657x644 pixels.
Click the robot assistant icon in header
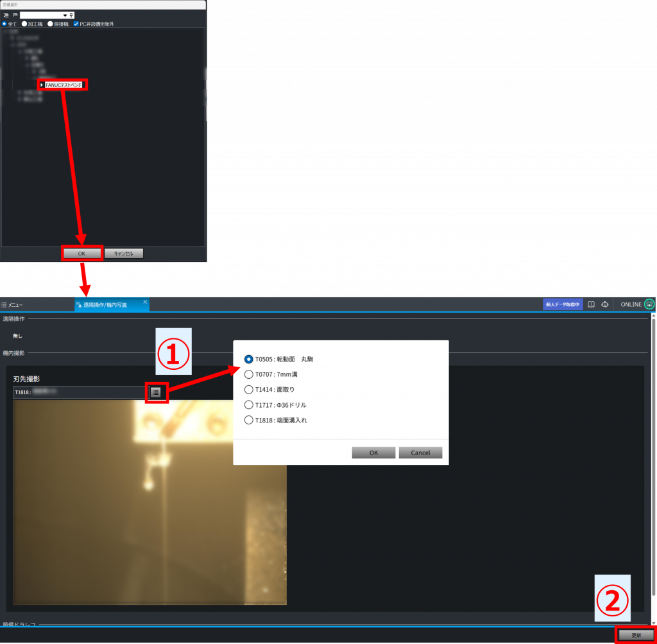pyautogui.click(x=604, y=304)
